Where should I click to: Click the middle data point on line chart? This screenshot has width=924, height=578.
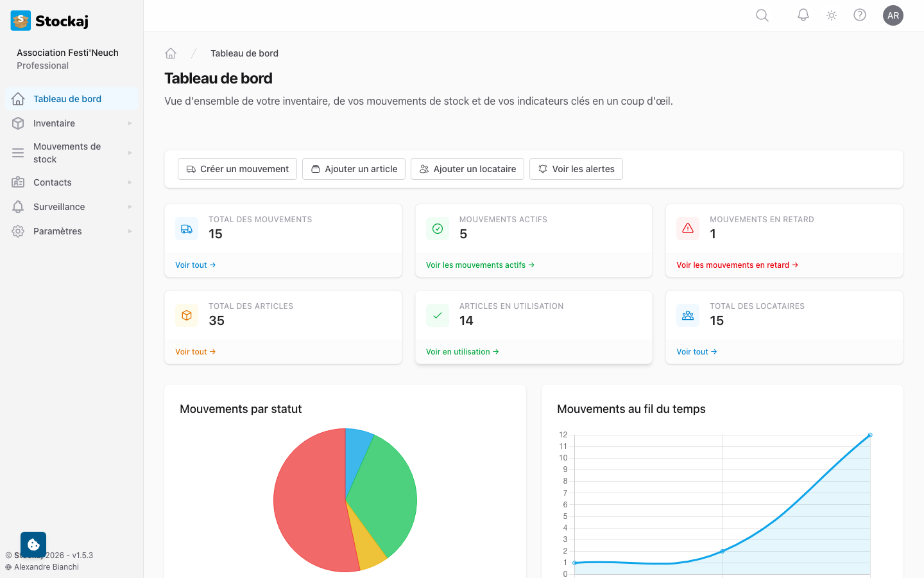[x=723, y=551]
